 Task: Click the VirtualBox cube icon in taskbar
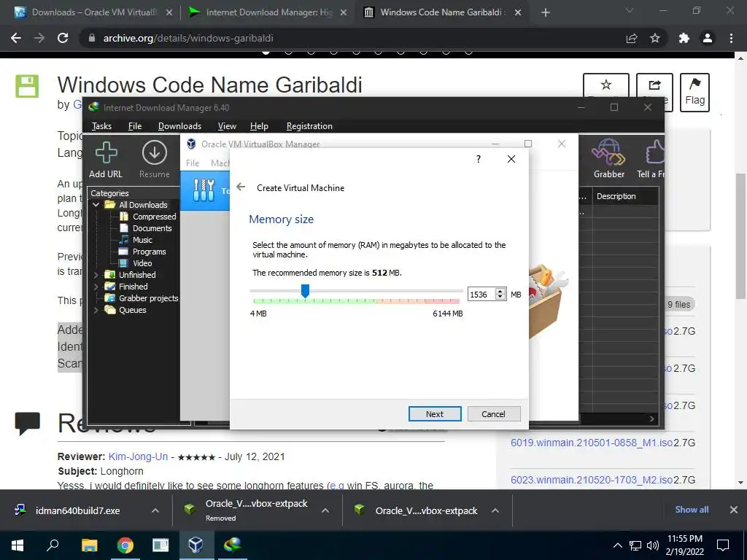[x=196, y=545]
